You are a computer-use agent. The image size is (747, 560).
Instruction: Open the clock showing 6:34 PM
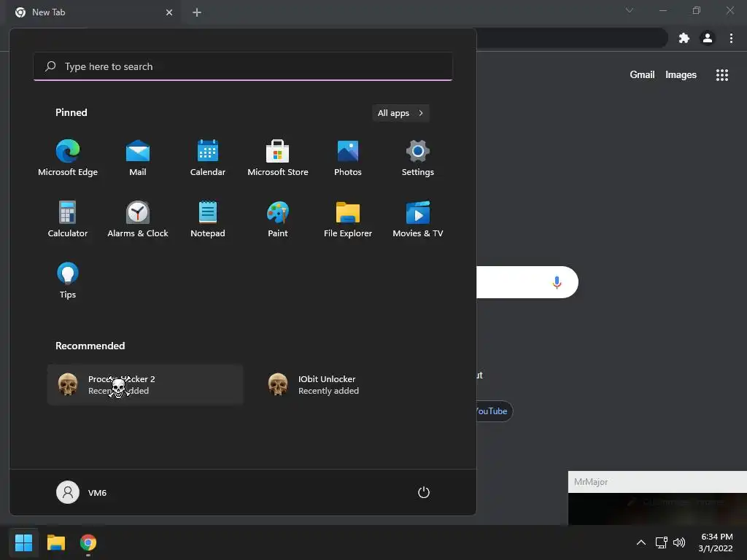tap(716, 542)
